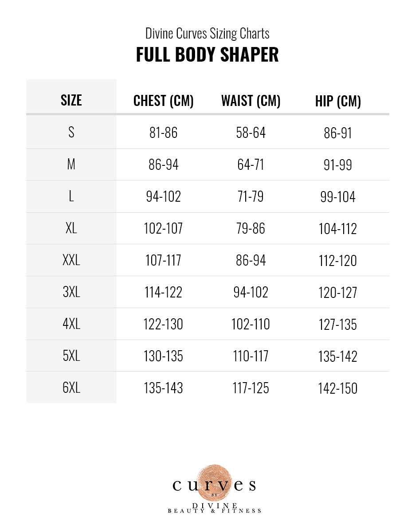Choose the XXL size row label
The image size is (415, 532).
[x=71, y=260]
